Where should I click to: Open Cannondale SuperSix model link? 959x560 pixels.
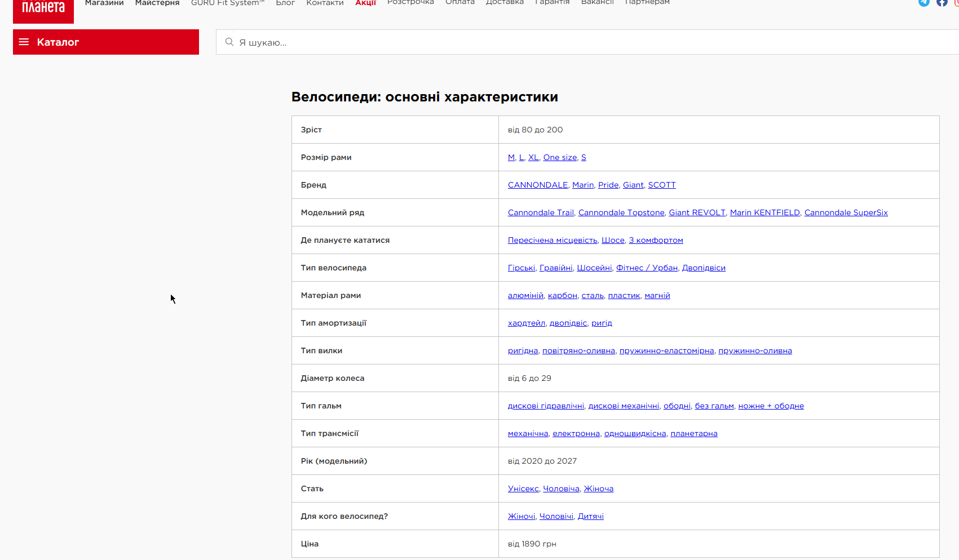click(x=846, y=212)
